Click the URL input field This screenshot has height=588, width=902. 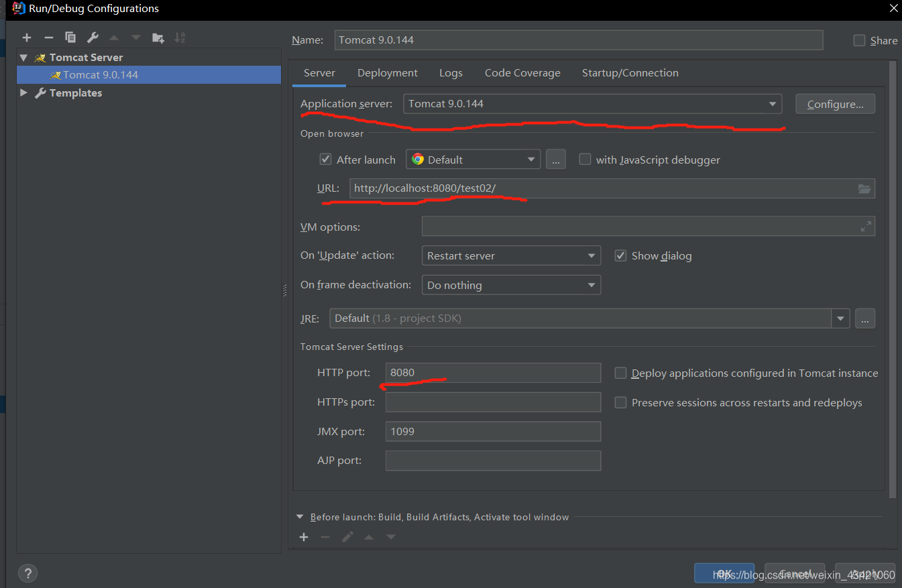[x=612, y=189]
